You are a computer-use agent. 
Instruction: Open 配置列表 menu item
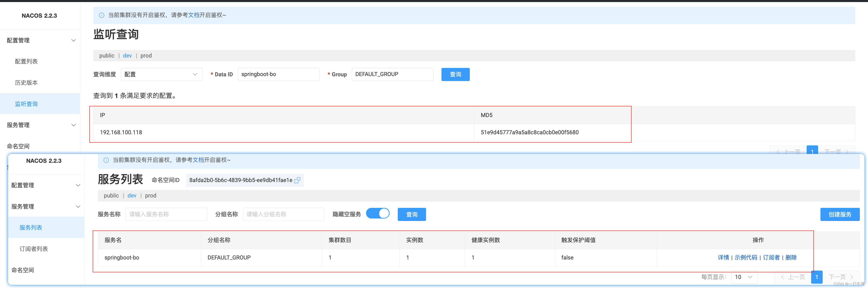[x=26, y=61]
